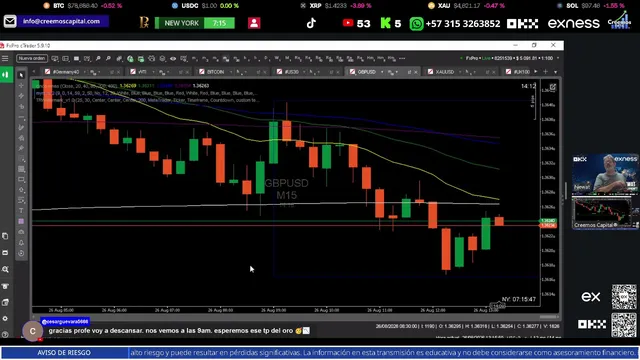Image resolution: width=640 pixels, height=360 pixels.
Task: Open the Analyze magnifier sidebar icon
Action: [x=5, y=269]
